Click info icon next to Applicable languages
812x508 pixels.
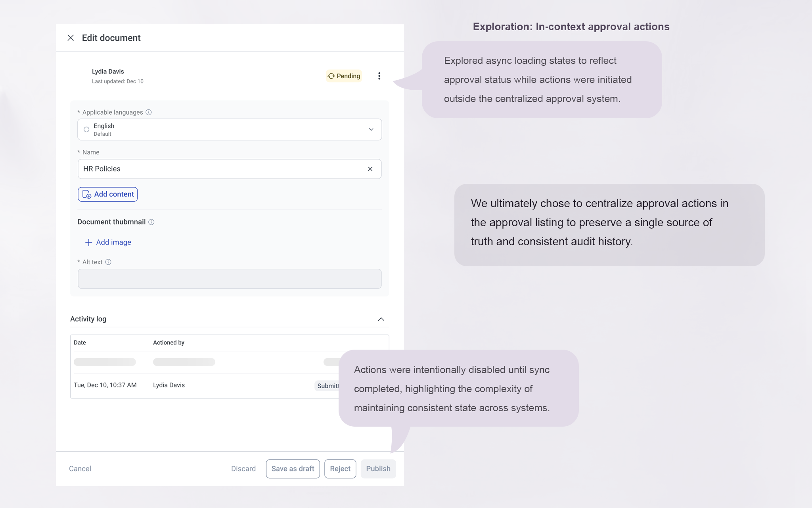(149, 112)
